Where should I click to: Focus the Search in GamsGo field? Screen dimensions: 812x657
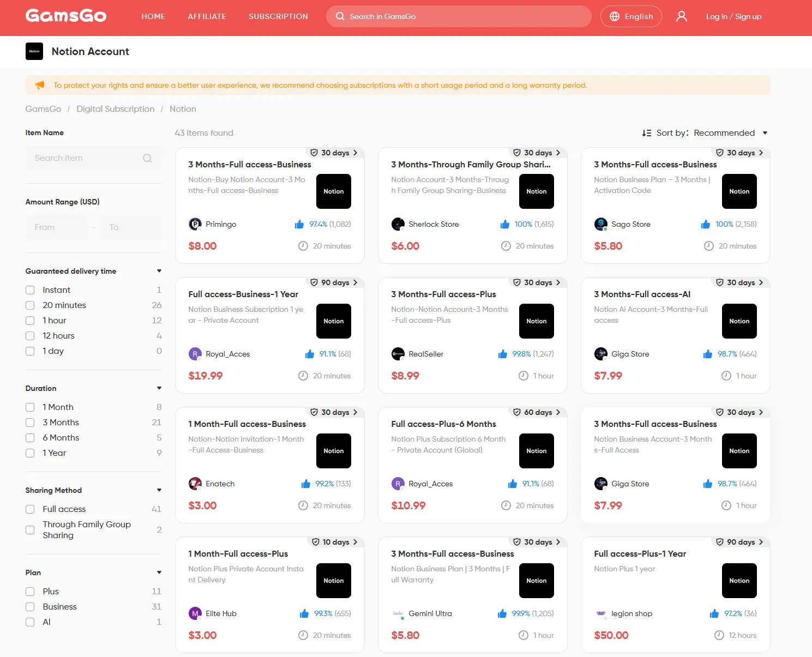tap(459, 16)
